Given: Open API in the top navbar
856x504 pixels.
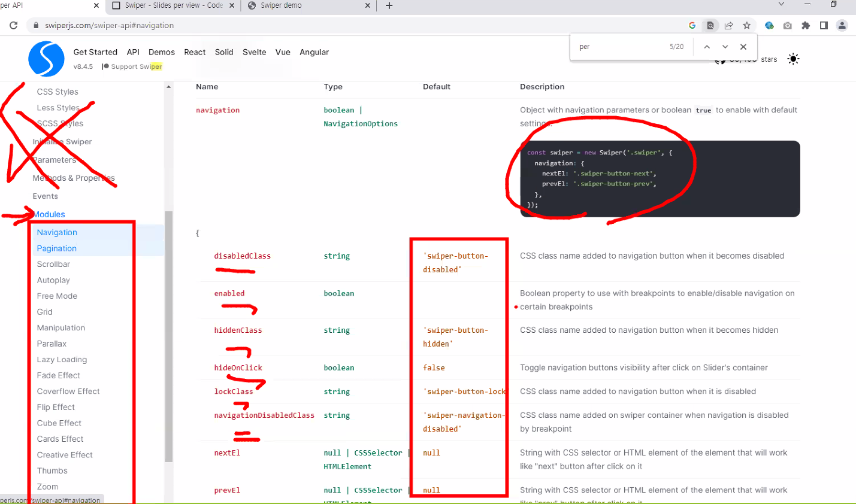Looking at the screenshot, I should click(133, 52).
